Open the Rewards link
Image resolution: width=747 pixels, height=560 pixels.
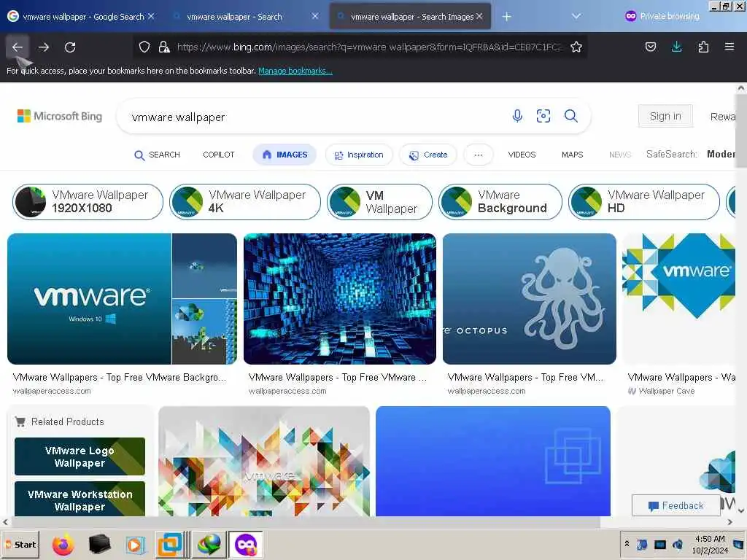(723, 117)
